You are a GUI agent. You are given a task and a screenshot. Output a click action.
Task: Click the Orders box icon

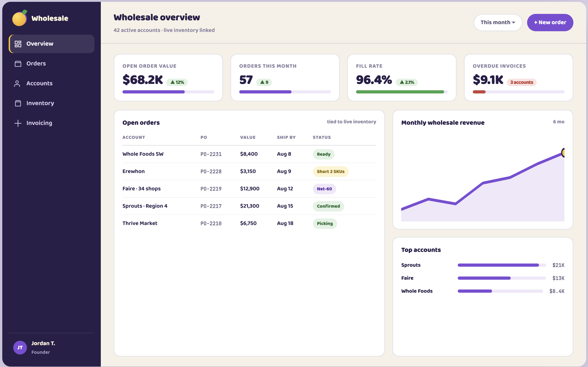(18, 64)
